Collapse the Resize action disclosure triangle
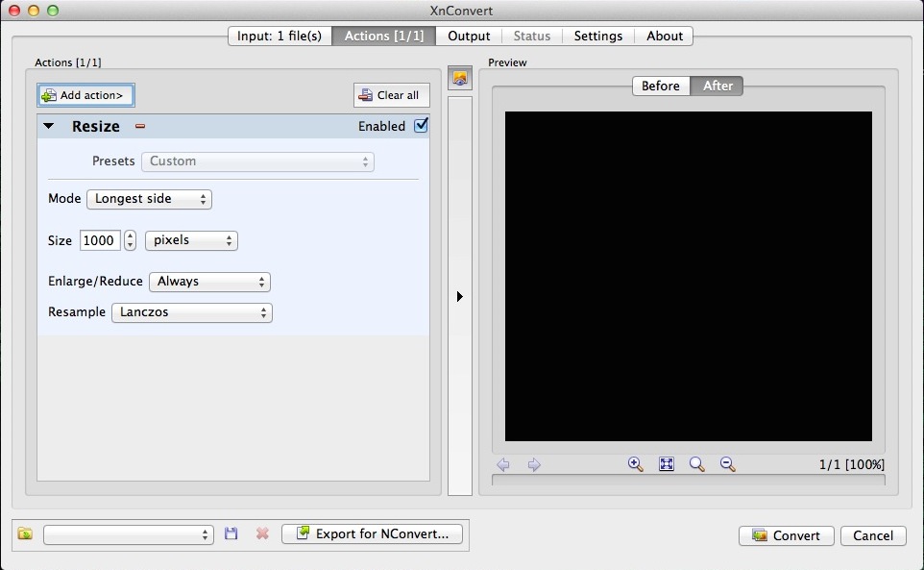The image size is (924, 570). tap(49, 126)
